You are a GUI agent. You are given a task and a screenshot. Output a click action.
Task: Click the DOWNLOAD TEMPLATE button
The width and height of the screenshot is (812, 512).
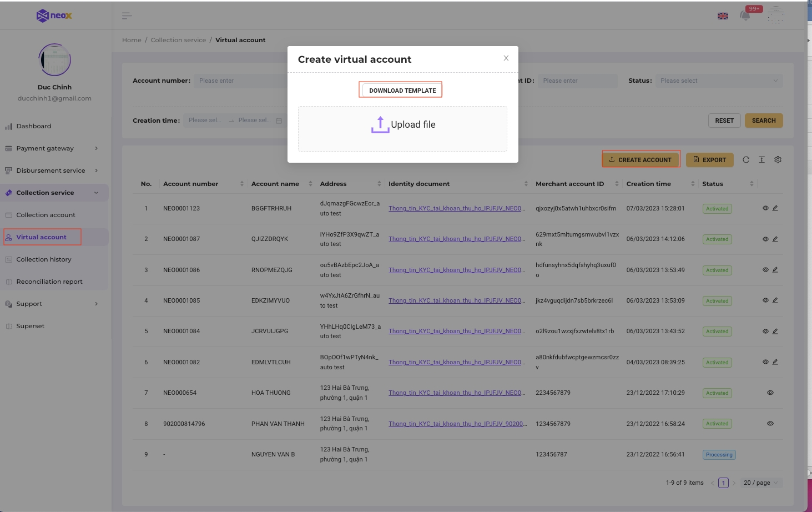pos(402,91)
